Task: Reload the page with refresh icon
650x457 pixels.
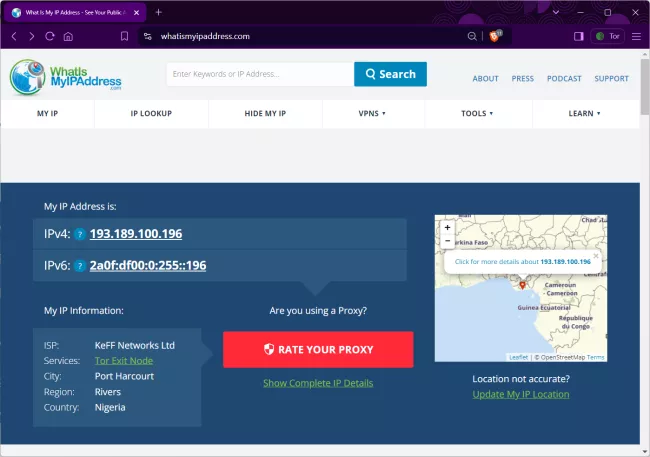Action: (x=49, y=36)
